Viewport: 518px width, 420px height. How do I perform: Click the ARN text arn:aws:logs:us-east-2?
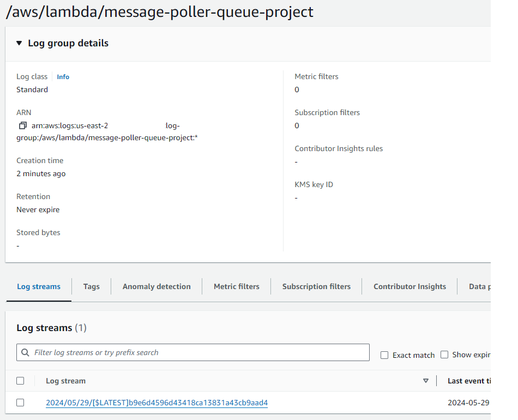[x=70, y=126]
